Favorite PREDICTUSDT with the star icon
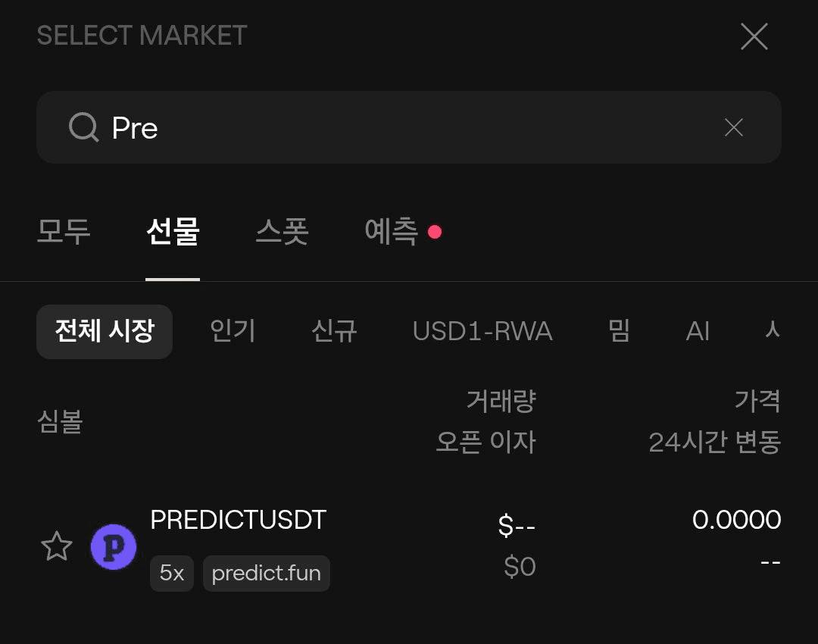The width and height of the screenshot is (818, 644). click(56, 546)
